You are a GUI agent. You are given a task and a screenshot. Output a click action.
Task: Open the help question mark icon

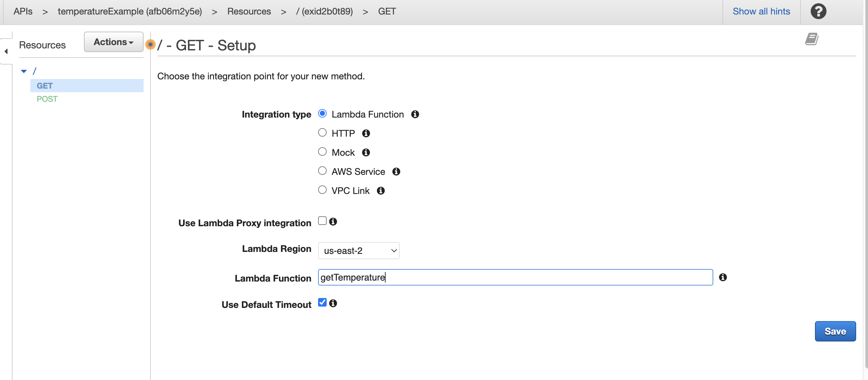pyautogui.click(x=818, y=11)
